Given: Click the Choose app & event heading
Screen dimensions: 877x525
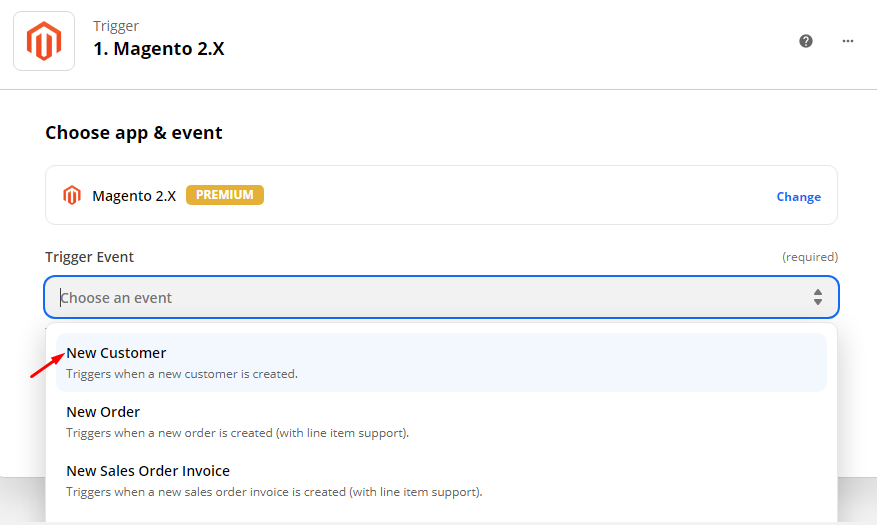Looking at the screenshot, I should (134, 133).
